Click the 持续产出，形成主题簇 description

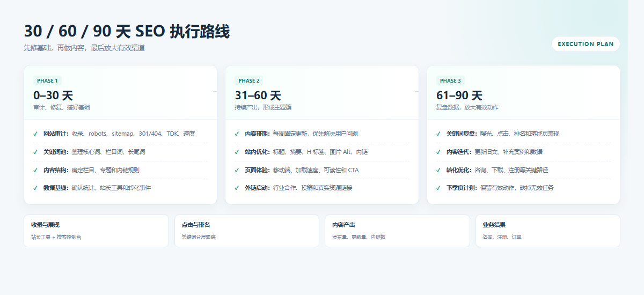263,108
